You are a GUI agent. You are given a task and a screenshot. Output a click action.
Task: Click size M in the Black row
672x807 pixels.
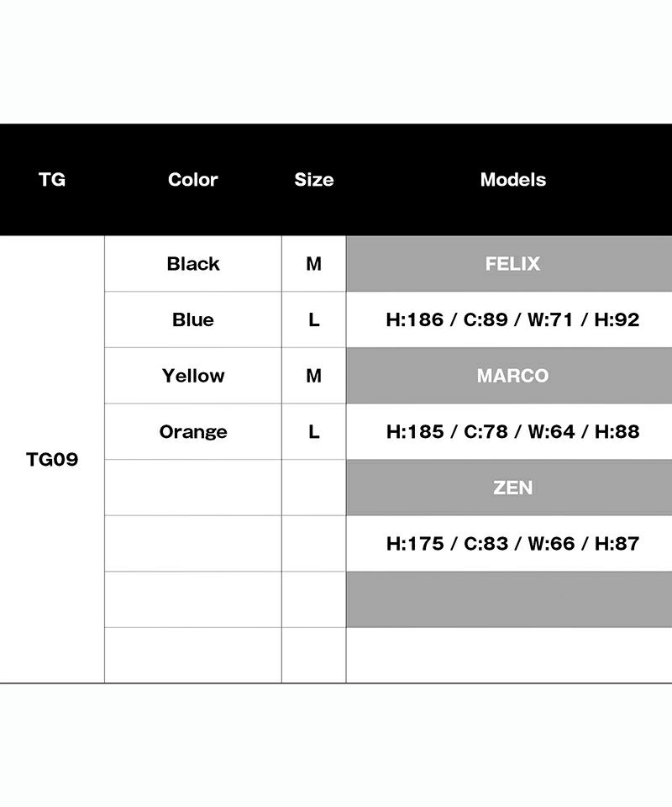click(x=313, y=264)
